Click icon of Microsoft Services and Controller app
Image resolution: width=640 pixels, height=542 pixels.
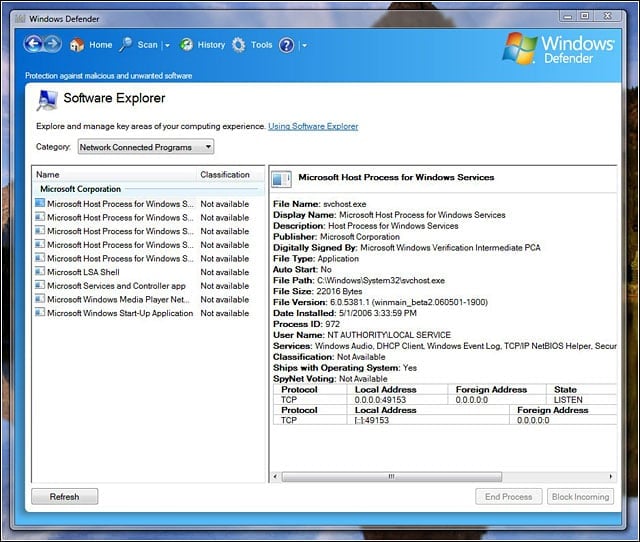click(40, 285)
